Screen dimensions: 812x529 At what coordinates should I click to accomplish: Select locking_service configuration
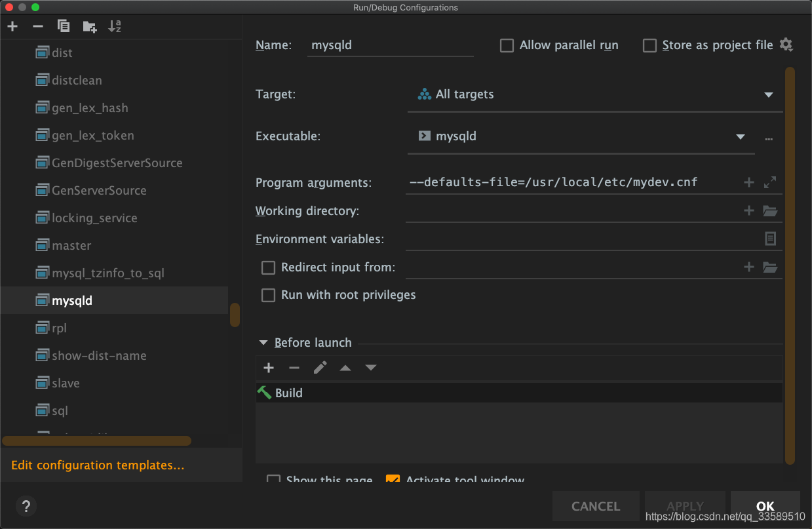coord(94,218)
